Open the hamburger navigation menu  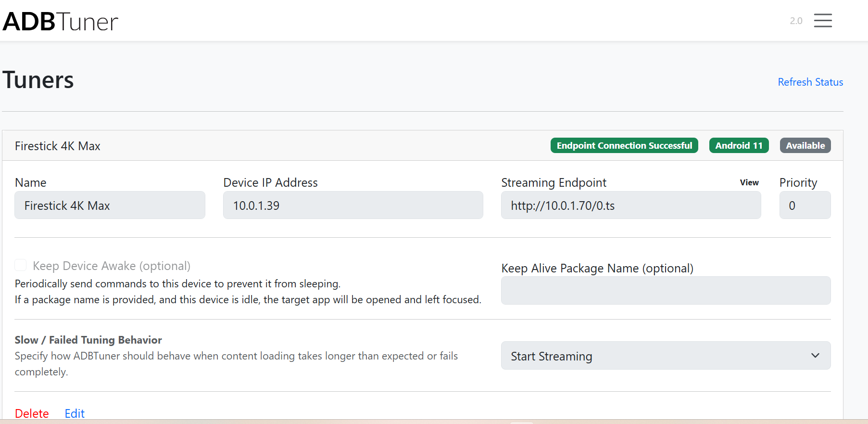822,21
